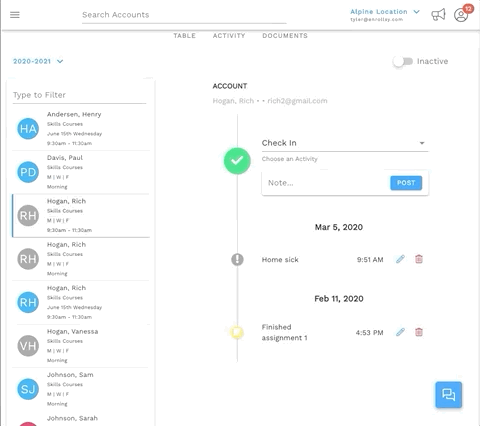
Task: Select Hogan, Vanessa in the list
Action: 81,346
